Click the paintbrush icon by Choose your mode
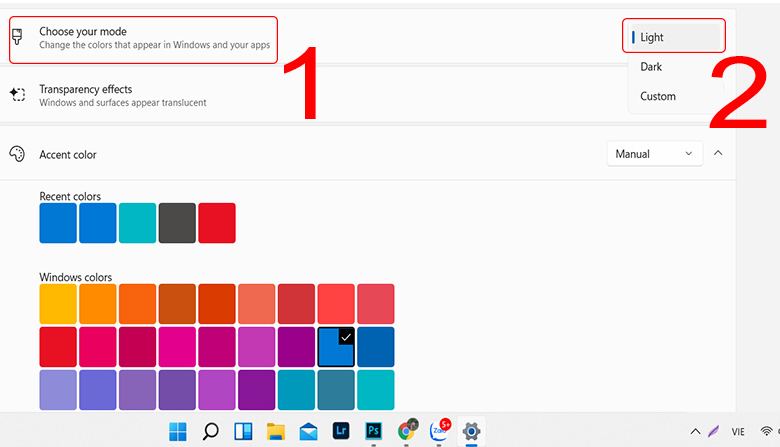 17,37
